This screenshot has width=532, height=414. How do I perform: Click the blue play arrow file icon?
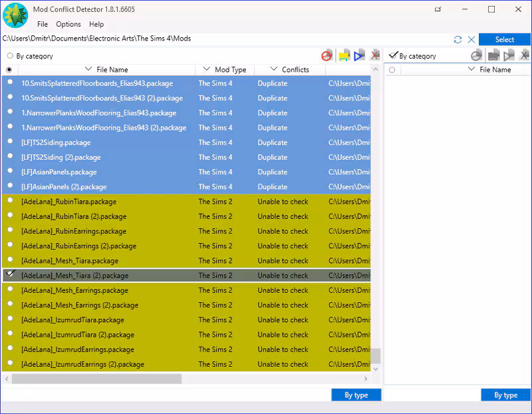coord(359,55)
